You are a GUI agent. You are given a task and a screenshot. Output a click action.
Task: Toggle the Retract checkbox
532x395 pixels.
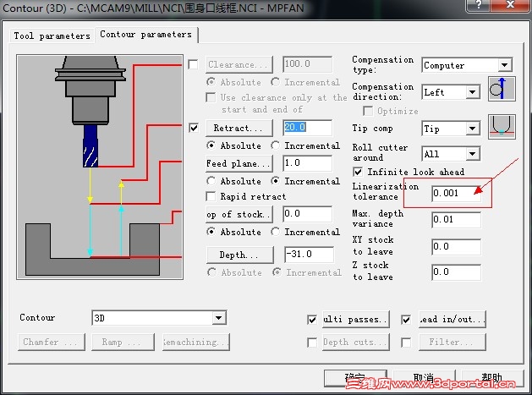194,129
